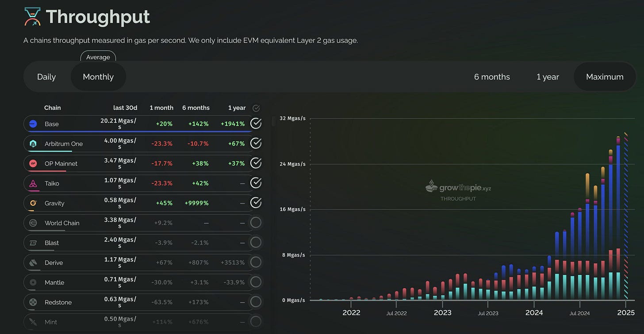Click OP Mainnet's "-17.7%" one-month change
Viewport: 644px width, 334px height.
click(x=162, y=163)
